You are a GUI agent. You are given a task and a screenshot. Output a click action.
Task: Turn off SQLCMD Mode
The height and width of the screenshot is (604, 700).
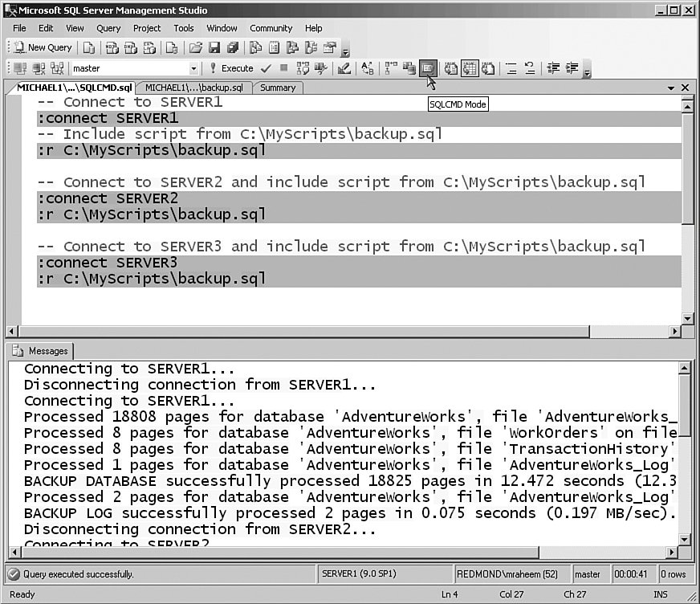tap(428, 68)
